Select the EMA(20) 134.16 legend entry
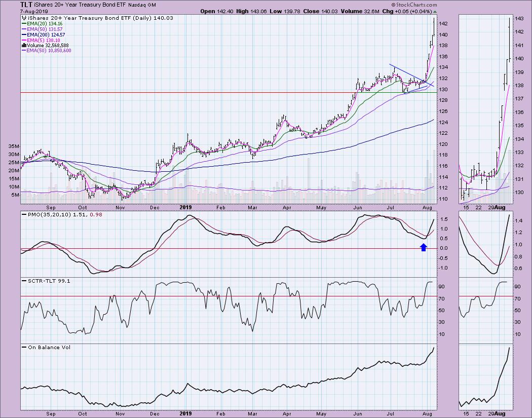This screenshot has width=532, height=418. (x=42, y=24)
